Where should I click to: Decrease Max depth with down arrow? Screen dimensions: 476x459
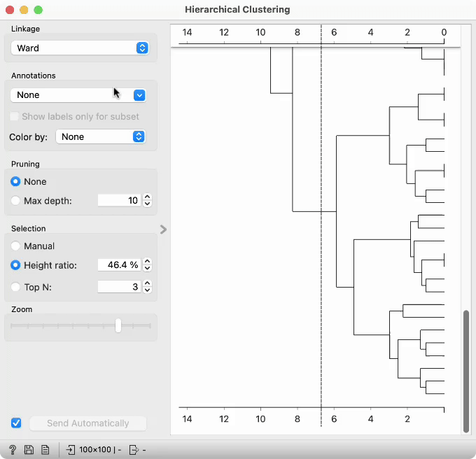coord(147,204)
